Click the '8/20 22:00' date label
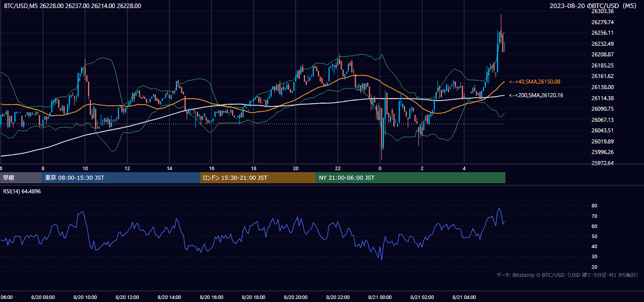The height and width of the screenshot is (302, 644). pyautogui.click(x=338, y=297)
